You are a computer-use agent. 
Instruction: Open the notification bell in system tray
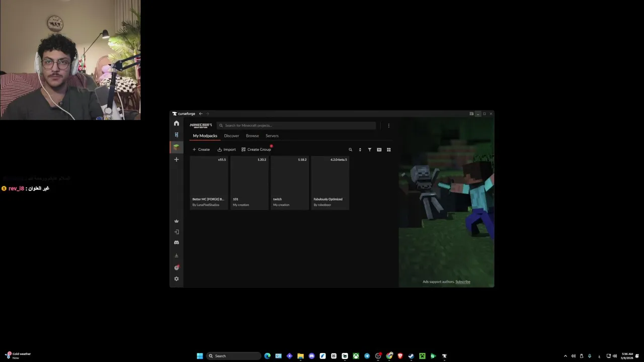pyautogui.click(x=637, y=356)
